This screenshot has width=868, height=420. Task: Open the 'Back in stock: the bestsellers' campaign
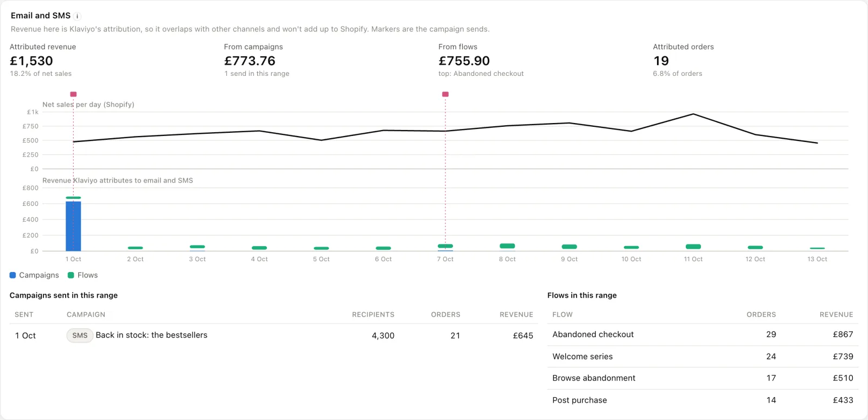(151, 335)
